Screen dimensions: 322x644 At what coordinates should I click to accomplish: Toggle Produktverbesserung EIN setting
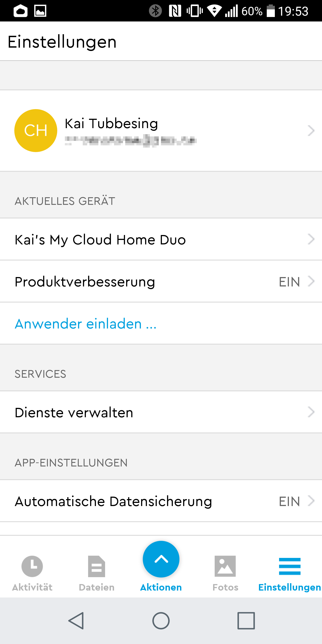(x=289, y=282)
